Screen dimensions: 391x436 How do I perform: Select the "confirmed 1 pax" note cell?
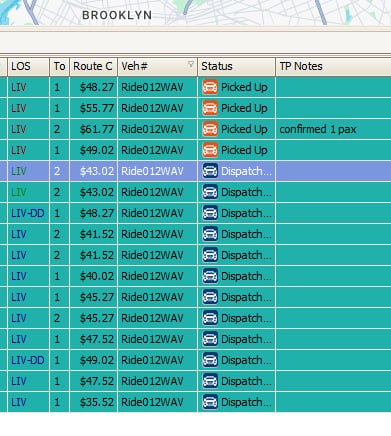[x=333, y=129]
